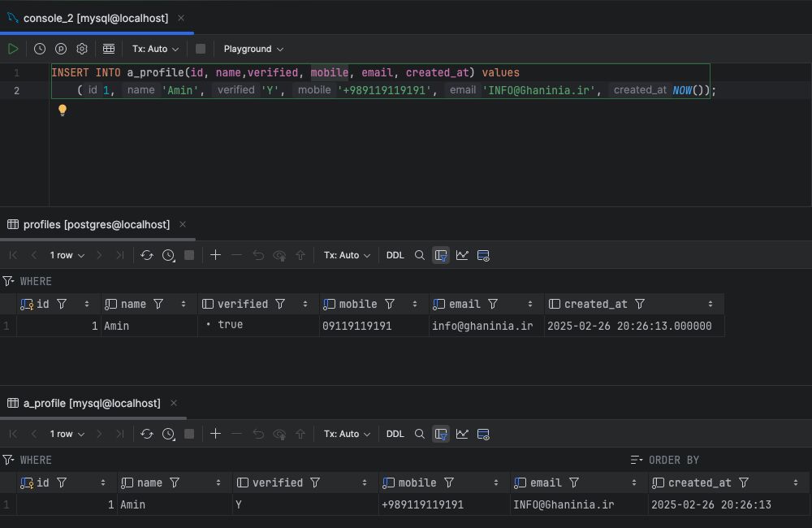Close the profiles [postgres@localhost] tab
Image resolution: width=812 pixels, height=528 pixels.
[182, 224]
